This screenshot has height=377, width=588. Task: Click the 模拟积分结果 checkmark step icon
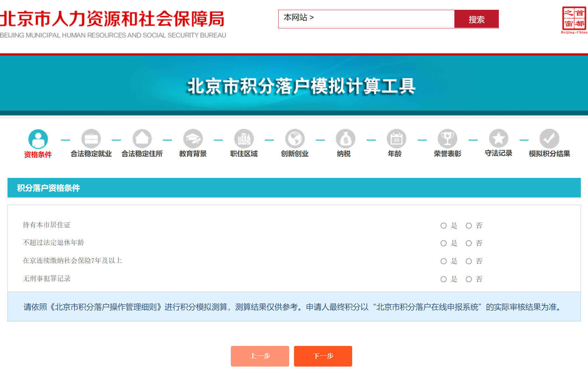(549, 139)
